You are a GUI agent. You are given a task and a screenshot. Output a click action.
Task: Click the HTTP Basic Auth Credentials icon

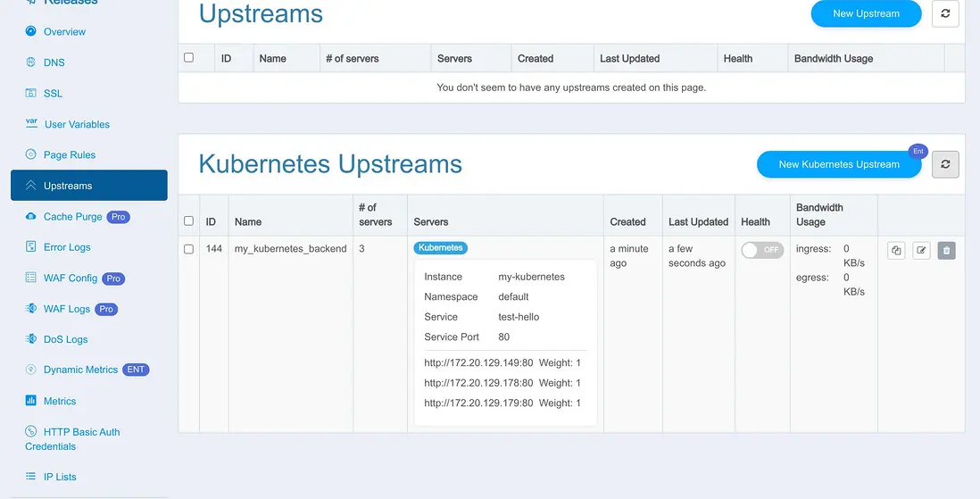point(30,431)
